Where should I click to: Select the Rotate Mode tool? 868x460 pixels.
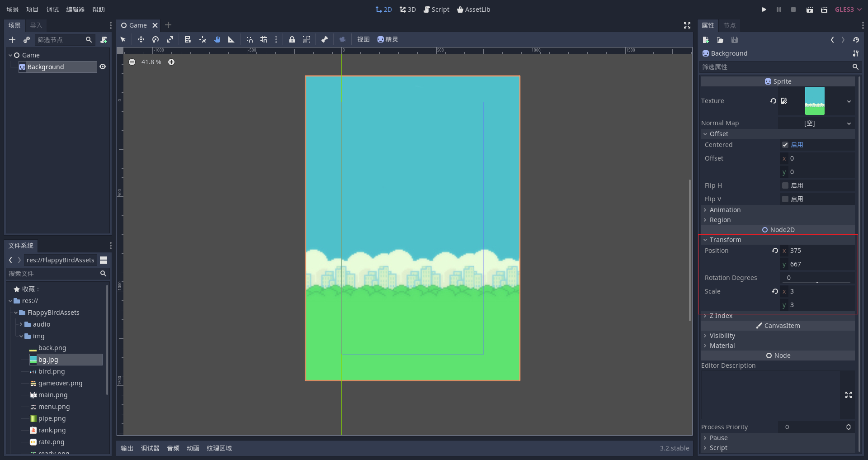click(156, 39)
